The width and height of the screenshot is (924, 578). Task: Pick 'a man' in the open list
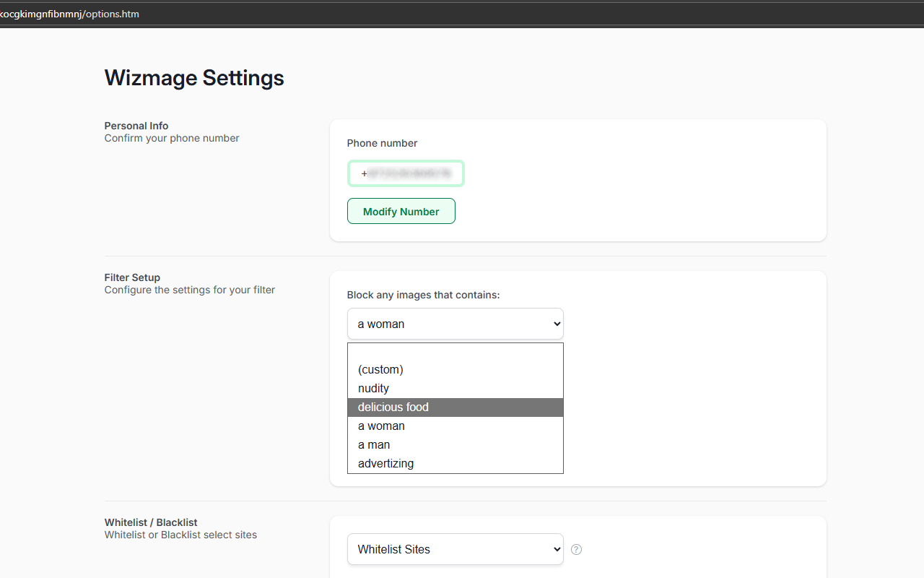click(456, 444)
